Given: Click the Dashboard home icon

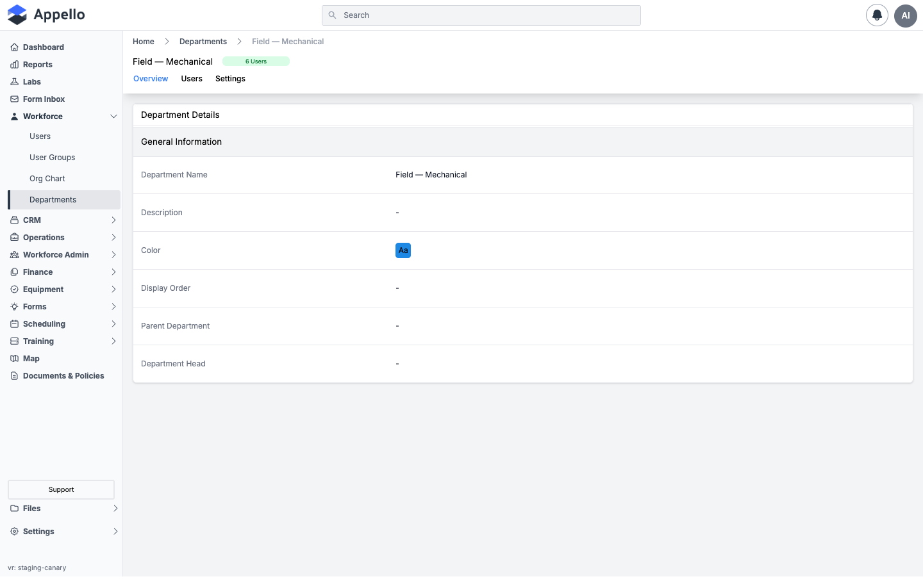Looking at the screenshot, I should click(14, 47).
